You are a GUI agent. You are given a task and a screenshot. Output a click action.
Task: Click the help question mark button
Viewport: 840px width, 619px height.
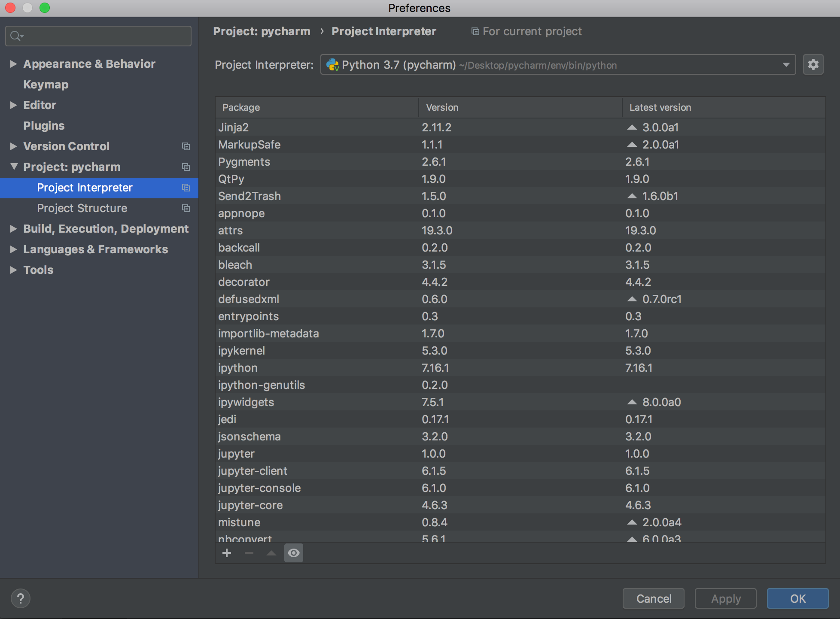[21, 598]
